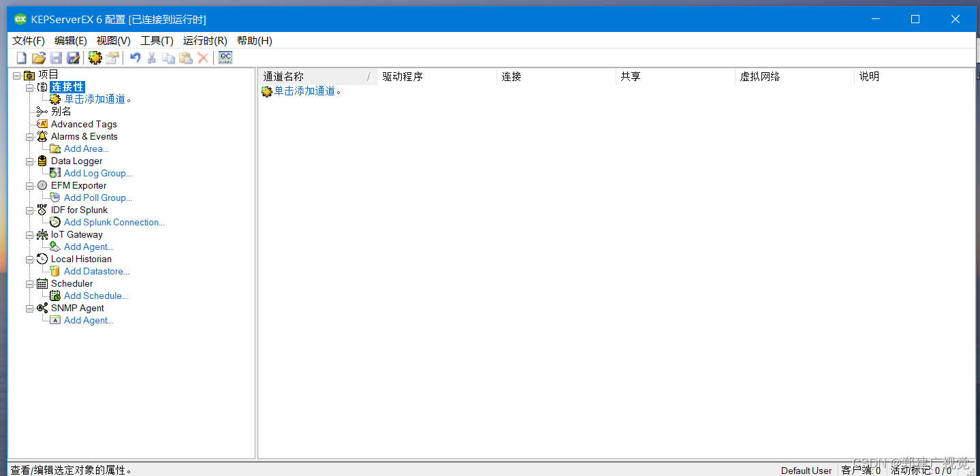Click the Add Log Group... link
The height and width of the screenshot is (476, 980).
98,173
